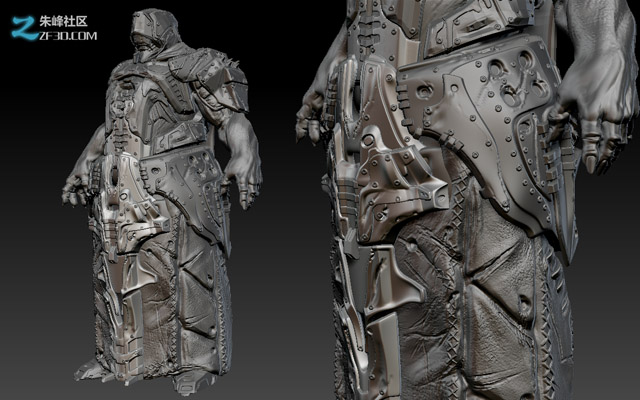Select the hooded head of the full figure
This screenshot has height=400, width=640.
click(x=154, y=33)
